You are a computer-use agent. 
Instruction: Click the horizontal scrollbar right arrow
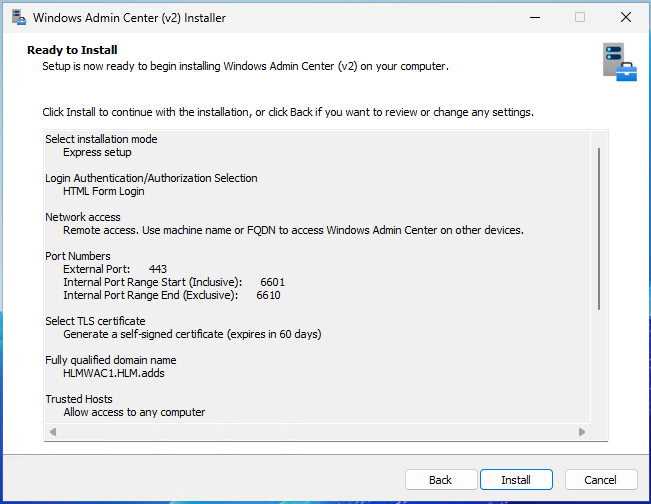tap(582, 432)
